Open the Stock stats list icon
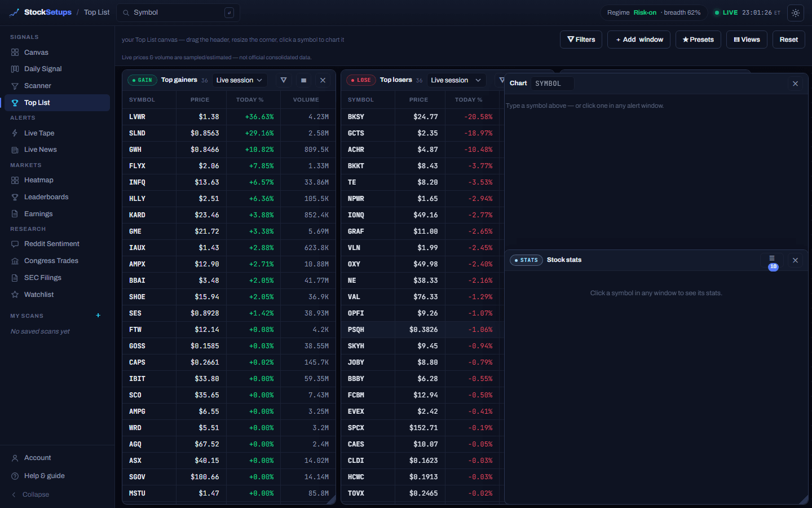 pyautogui.click(x=772, y=260)
